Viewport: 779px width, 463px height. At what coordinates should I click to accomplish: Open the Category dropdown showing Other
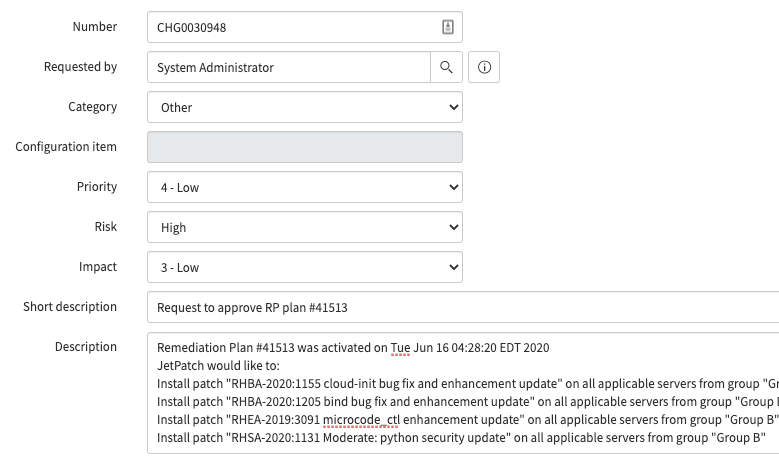[x=305, y=107]
